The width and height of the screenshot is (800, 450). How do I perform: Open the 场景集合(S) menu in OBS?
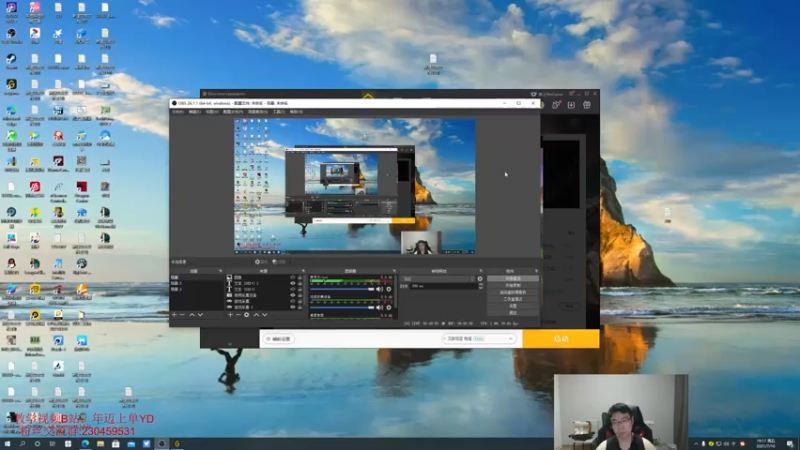coord(258,112)
